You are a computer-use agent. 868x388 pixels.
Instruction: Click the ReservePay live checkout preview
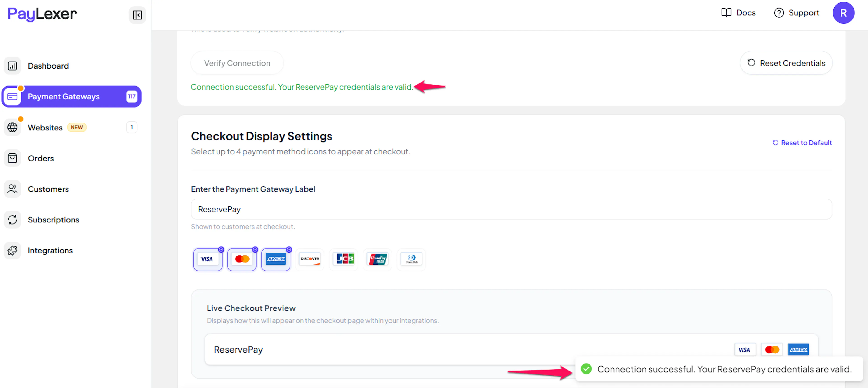click(x=512, y=349)
